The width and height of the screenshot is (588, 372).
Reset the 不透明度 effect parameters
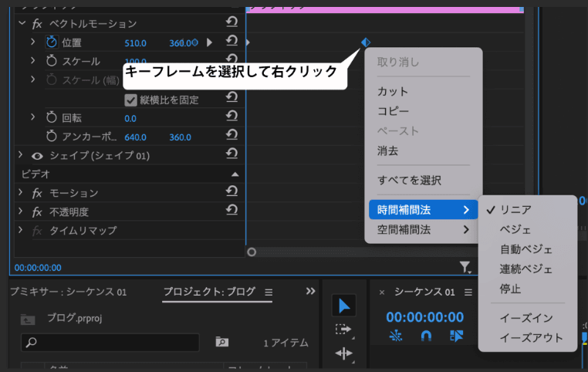pos(231,211)
